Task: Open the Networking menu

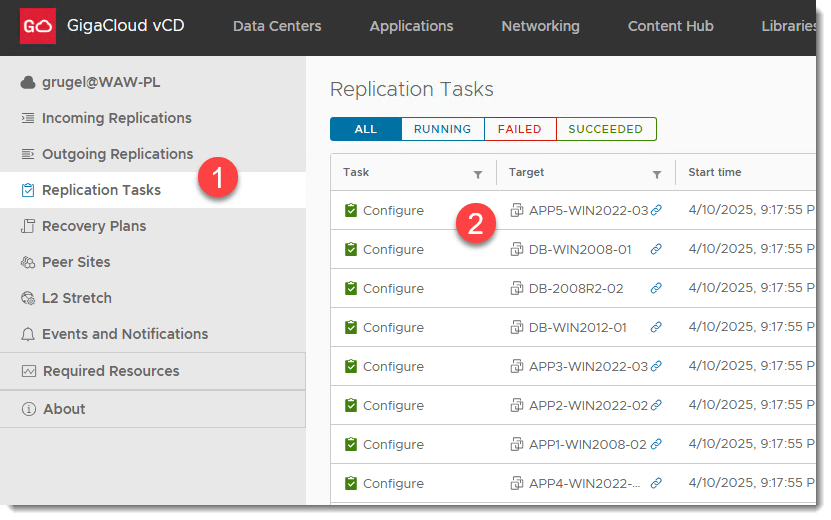Action: tap(540, 26)
